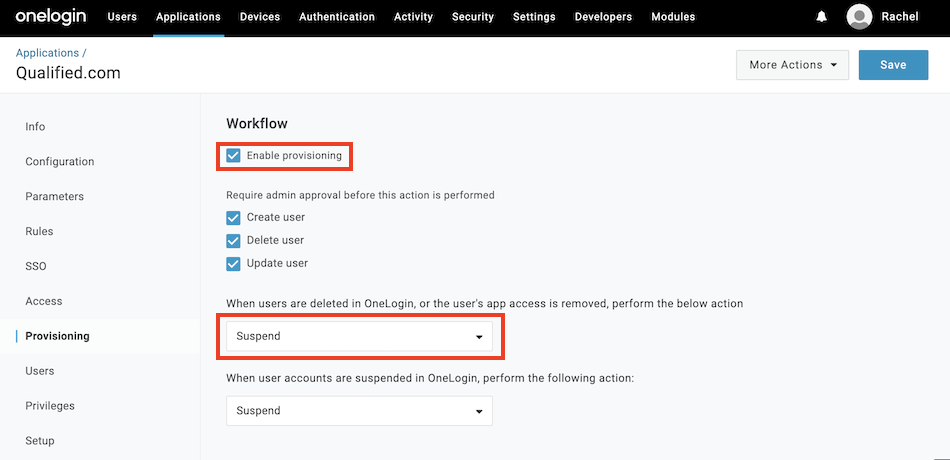Uncheck Update user admin approval
Image resolution: width=950 pixels, height=460 pixels.
tap(233, 264)
